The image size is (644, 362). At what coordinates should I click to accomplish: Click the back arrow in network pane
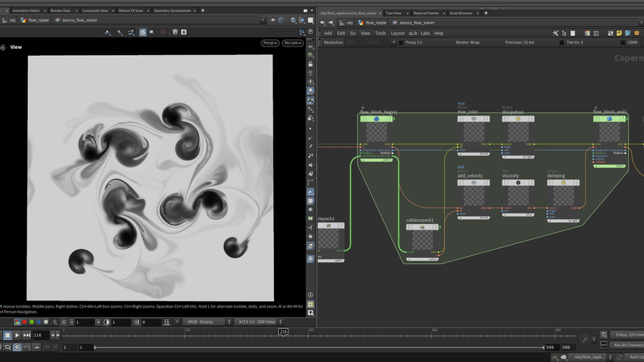[321, 22]
